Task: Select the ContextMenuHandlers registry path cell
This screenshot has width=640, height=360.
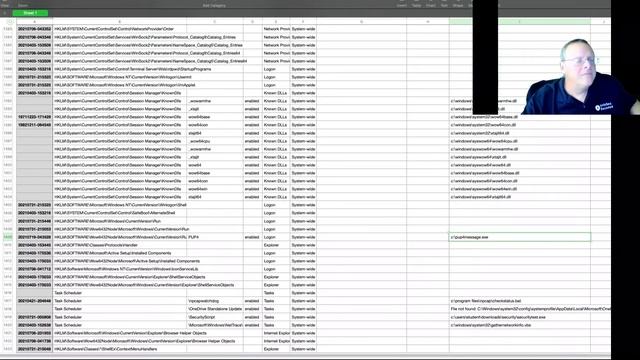Action: (120, 349)
